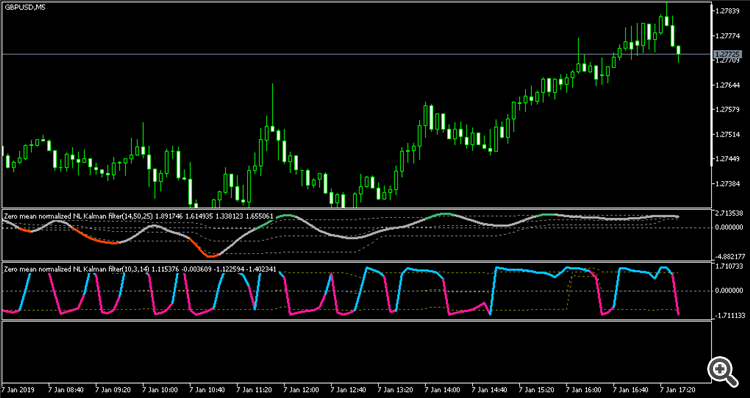Image resolution: width=750 pixels, height=398 pixels.
Task: Click the 7 Jan 14:00 time label
Action: coord(442,390)
